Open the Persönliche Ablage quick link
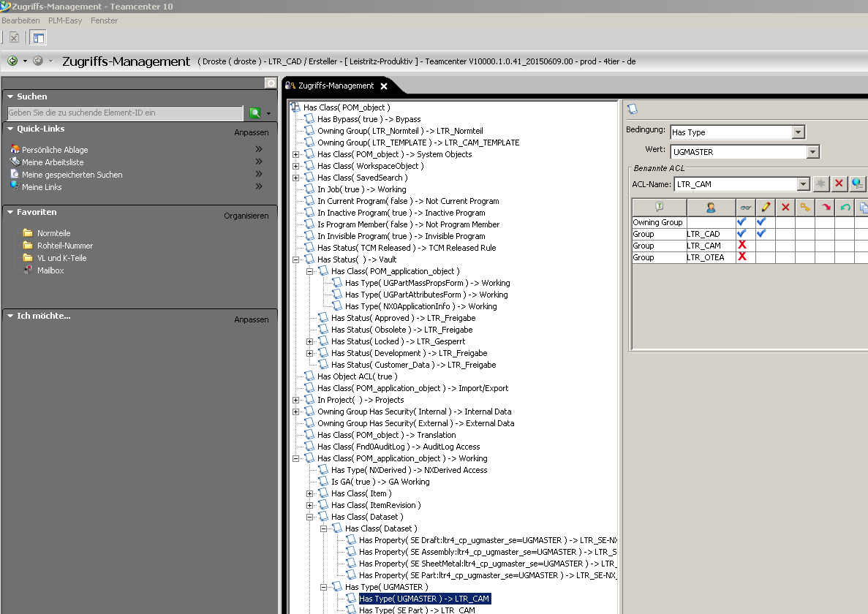 coord(55,149)
